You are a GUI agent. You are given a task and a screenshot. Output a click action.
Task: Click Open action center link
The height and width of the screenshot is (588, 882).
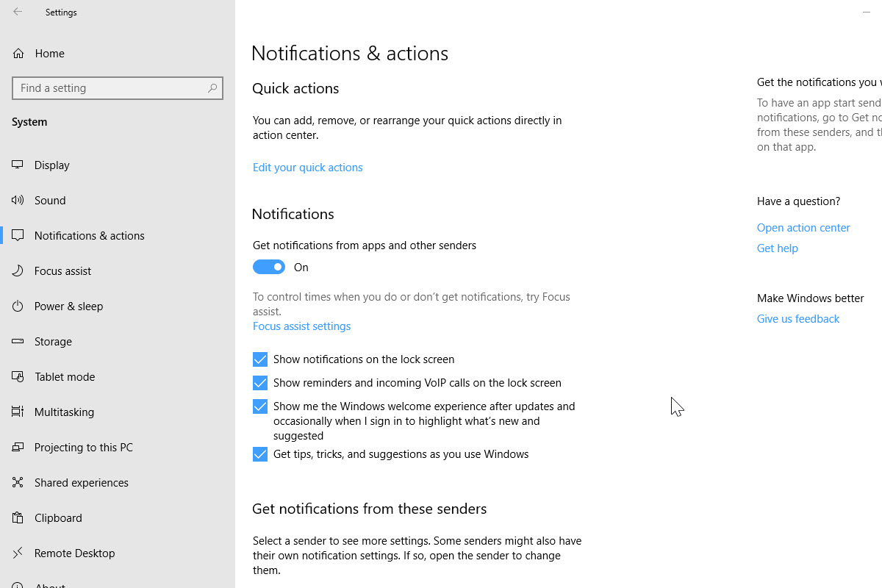pyautogui.click(x=803, y=228)
